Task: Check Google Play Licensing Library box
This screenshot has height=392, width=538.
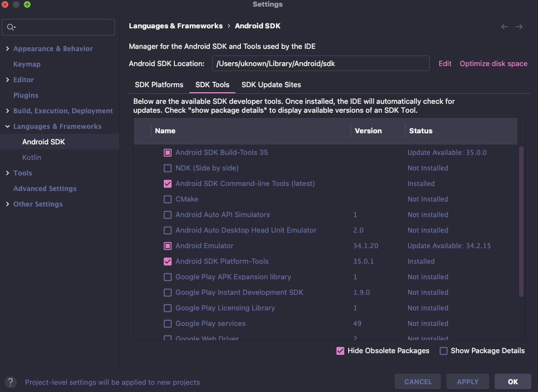Action: pyautogui.click(x=168, y=308)
